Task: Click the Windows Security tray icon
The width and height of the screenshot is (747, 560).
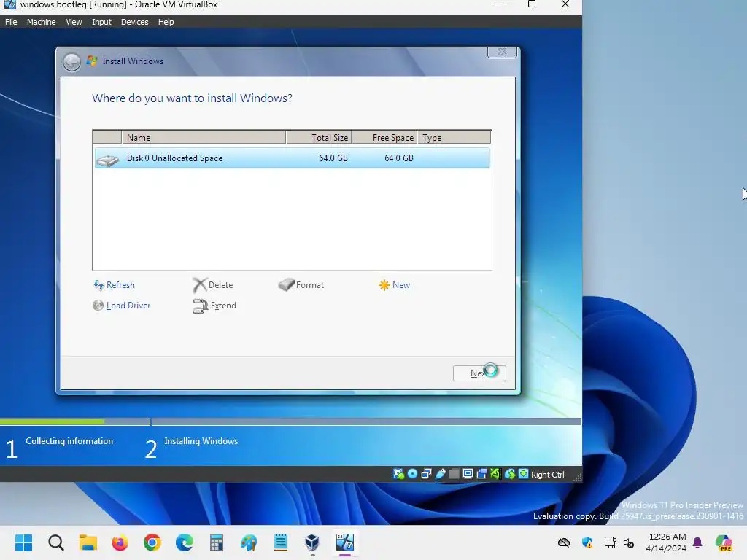Action: click(x=587, y=542)
